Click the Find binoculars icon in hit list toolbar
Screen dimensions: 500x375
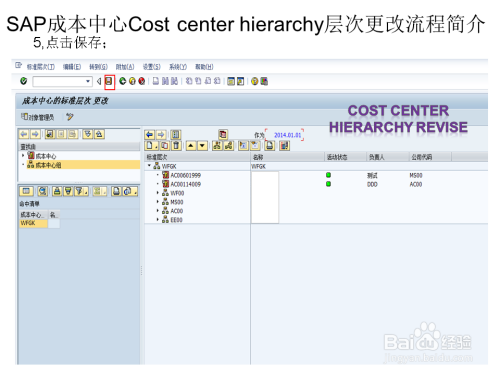pos(42,191)
